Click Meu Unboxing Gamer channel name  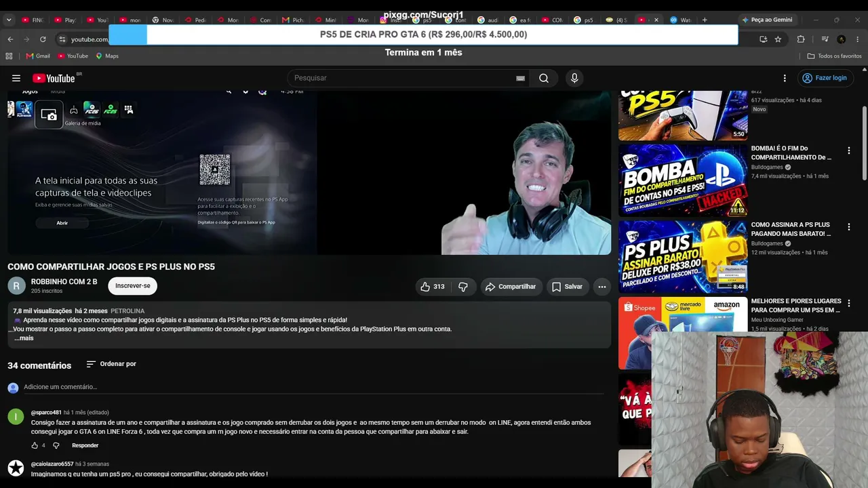point(777,320)
